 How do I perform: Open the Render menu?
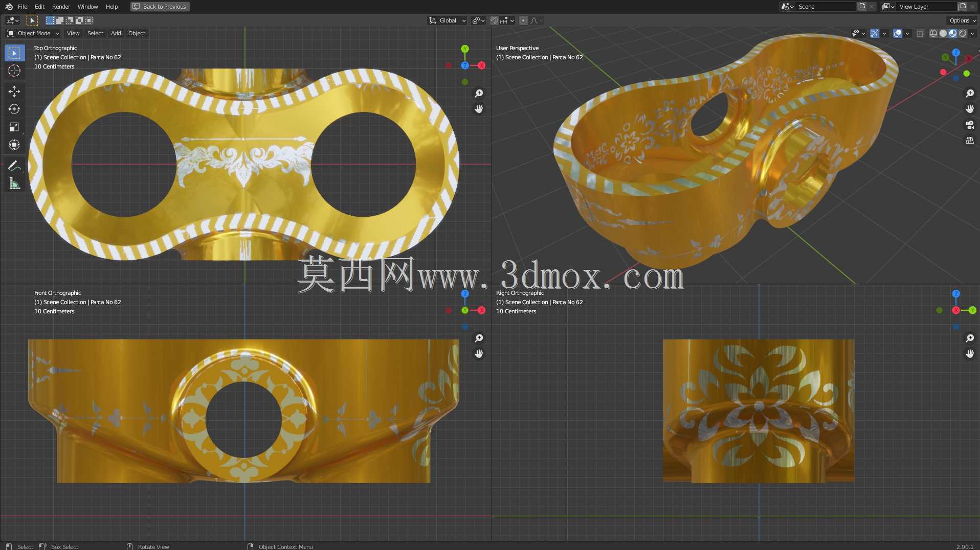pyautogui.click(x=61, y=7)
